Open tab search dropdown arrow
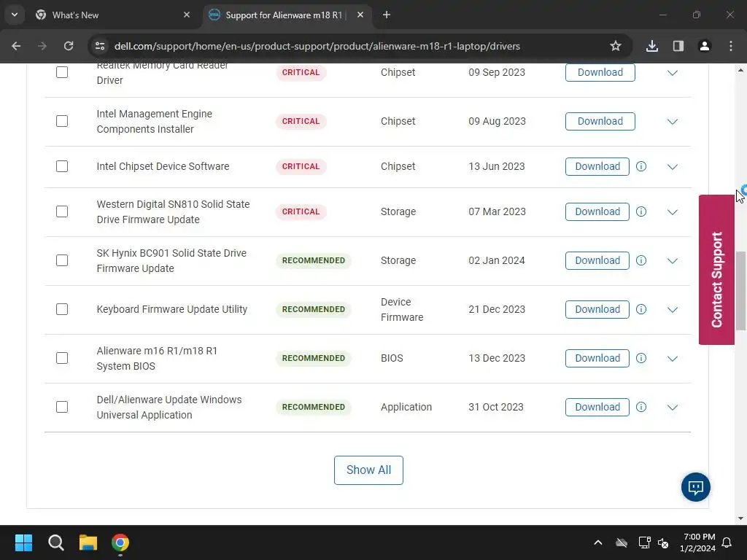747x560 pixels. (x=15, y=15)
